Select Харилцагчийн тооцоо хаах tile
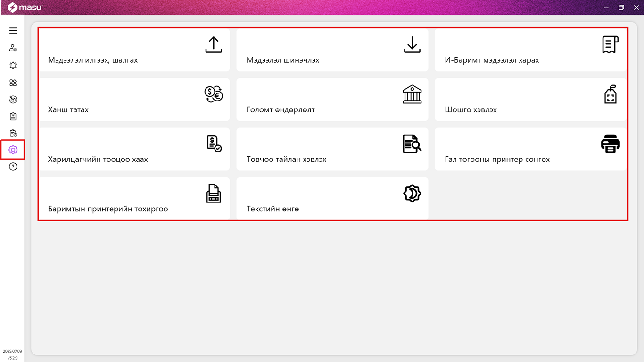This screenshot has height=362, width=644. [134, 150]
